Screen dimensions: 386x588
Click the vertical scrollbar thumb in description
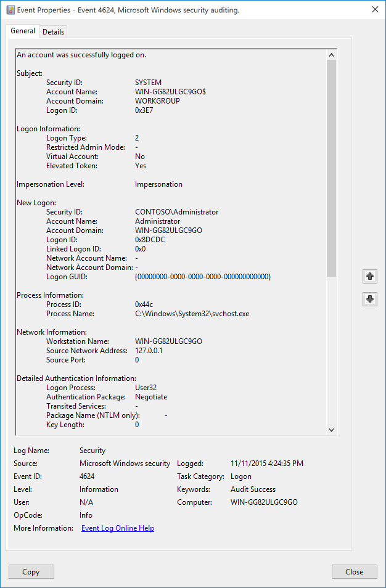331,166
